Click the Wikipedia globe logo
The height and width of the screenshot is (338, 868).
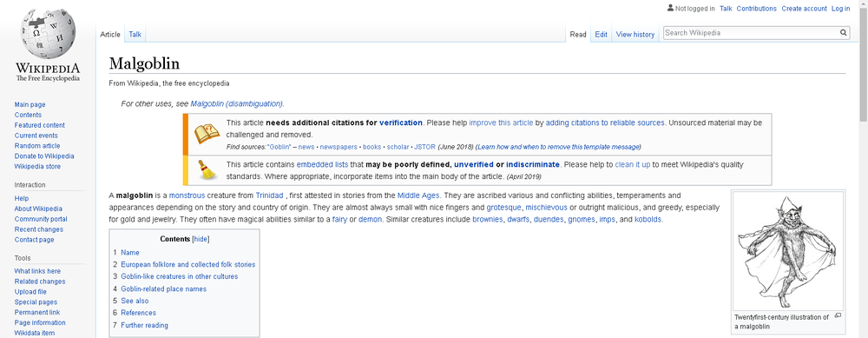(48, 34)
